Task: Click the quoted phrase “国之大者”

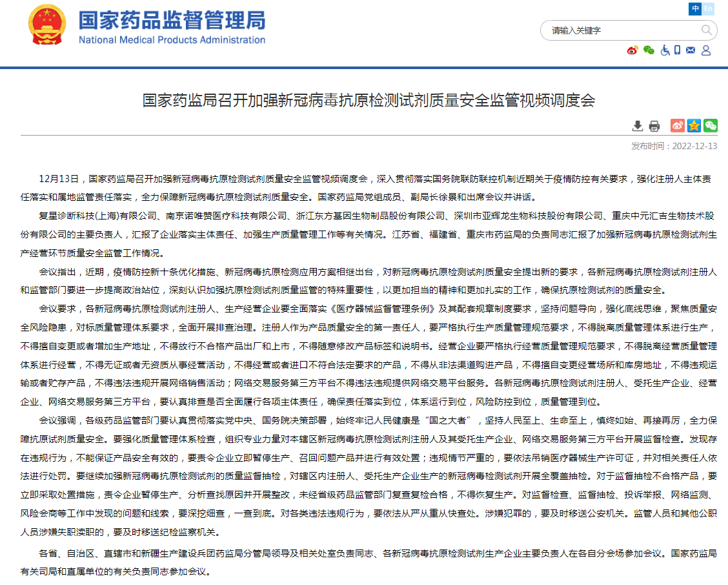Action: (x=447, y=420)
